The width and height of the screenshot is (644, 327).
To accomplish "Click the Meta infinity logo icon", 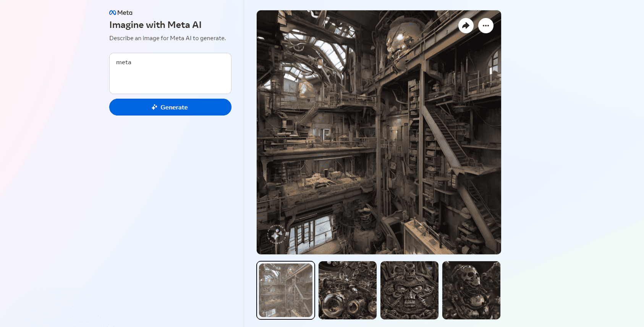I will [x=113, y=13].
